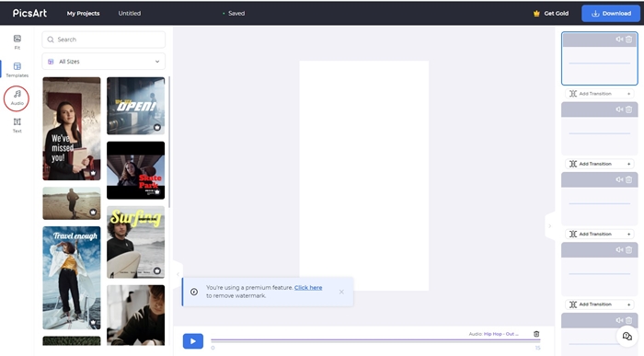Add transition after the second clip
644x356 pixels.
click(x=600, y=164)
